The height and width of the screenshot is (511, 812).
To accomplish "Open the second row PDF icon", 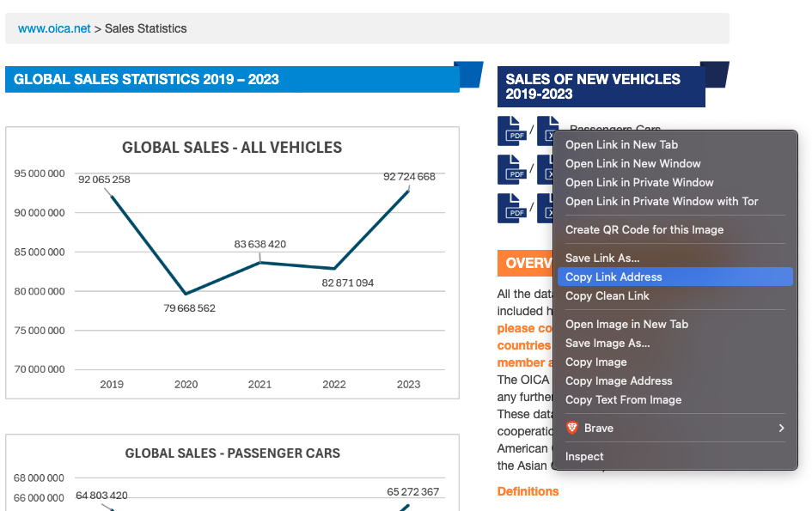I will [511, 168].
